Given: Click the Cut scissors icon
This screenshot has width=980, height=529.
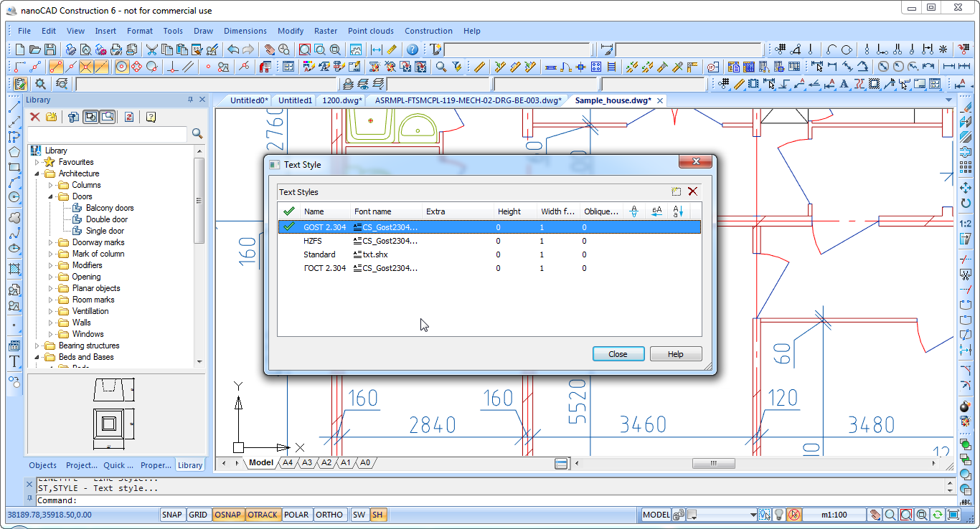Looking at the screenshot, I should pos(152,49).
